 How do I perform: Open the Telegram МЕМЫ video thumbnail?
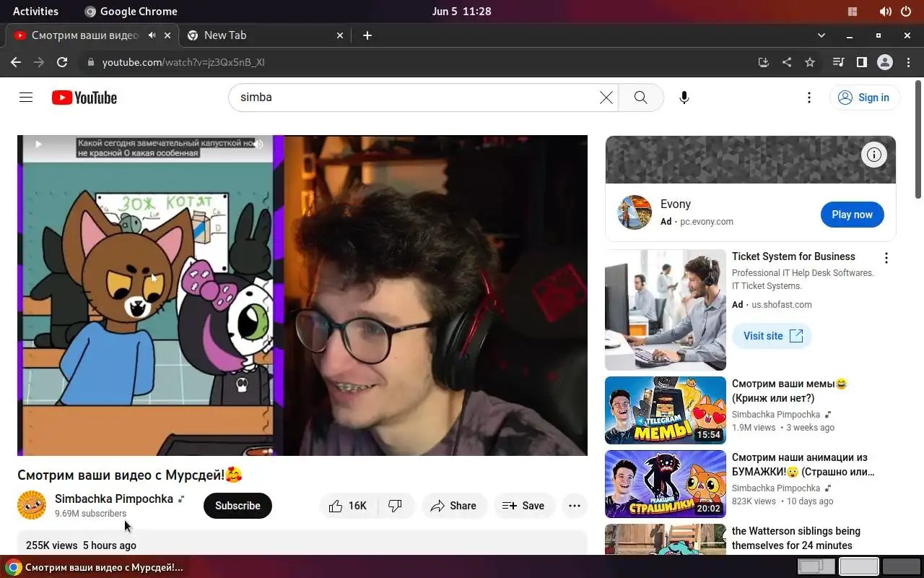(666, 410)
